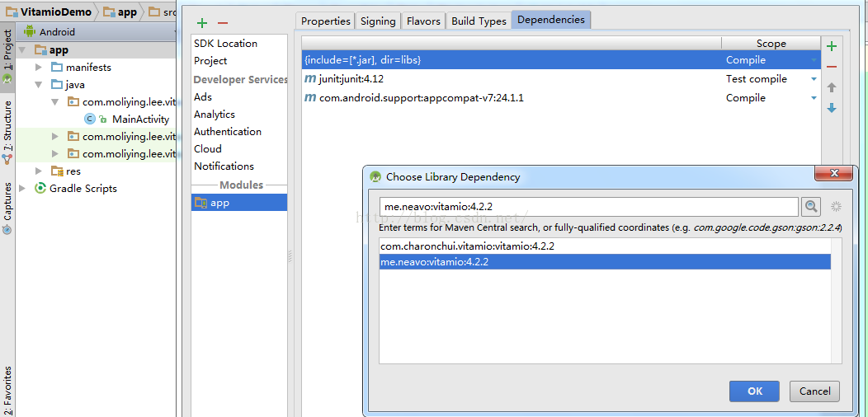This screenshot has height=417, width=868.
Task: Expand the res folder
Action: click(39, 171)
